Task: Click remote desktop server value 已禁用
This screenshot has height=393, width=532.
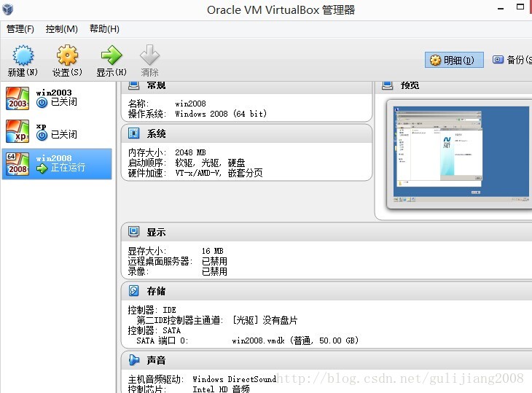Action: tap(214, 261)
